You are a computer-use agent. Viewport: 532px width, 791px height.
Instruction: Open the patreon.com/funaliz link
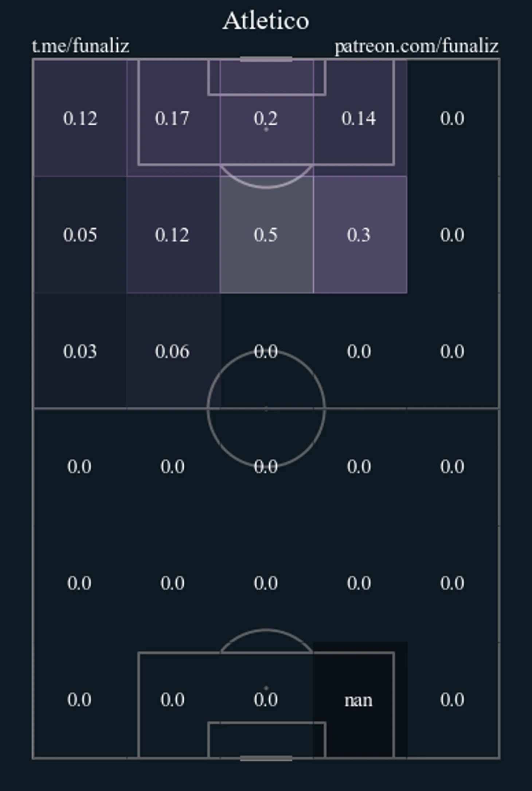click(x=416, y=46)
